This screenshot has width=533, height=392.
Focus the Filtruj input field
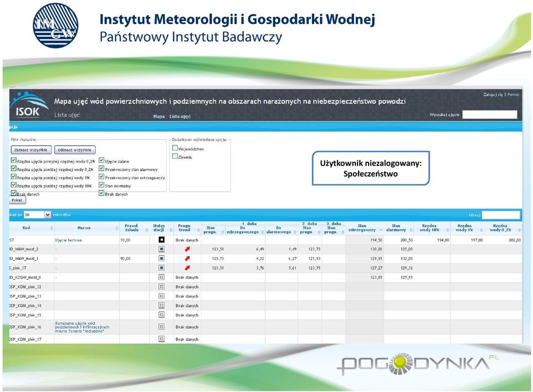(501, 215)
